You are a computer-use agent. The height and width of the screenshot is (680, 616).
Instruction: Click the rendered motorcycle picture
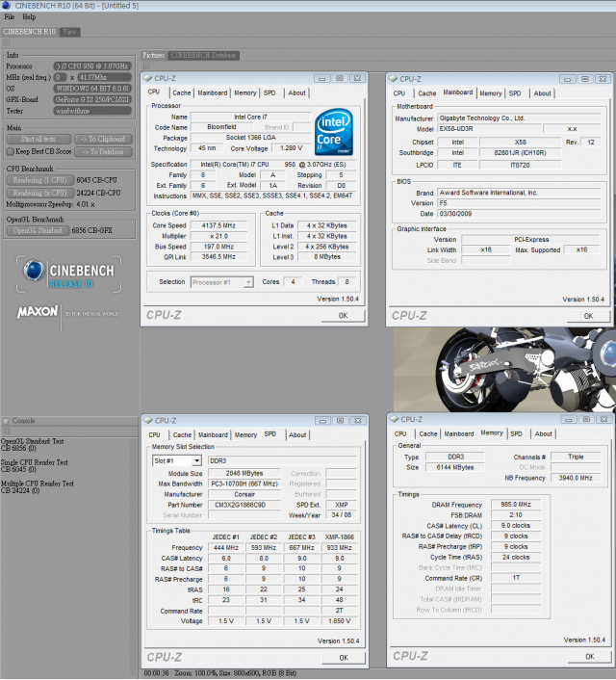click(x=504, y=370)
